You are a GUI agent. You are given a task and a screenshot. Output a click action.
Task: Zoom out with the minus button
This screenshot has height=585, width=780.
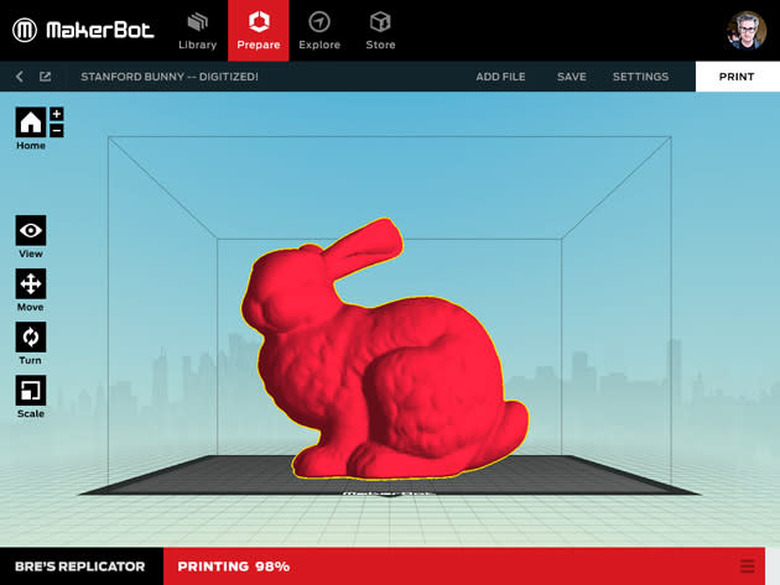56,130
